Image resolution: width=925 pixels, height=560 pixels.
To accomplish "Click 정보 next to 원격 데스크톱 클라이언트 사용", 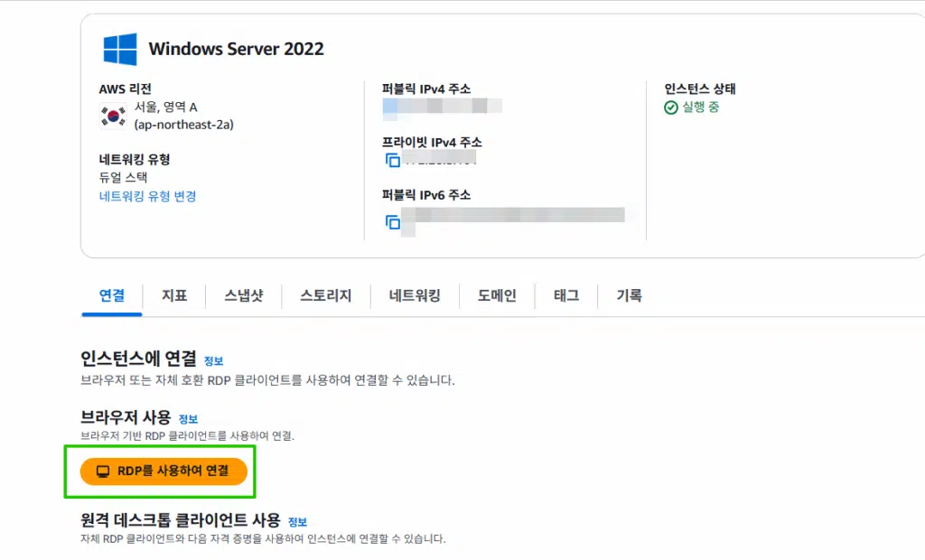I will pyautogui.click(x=298, y=521).
